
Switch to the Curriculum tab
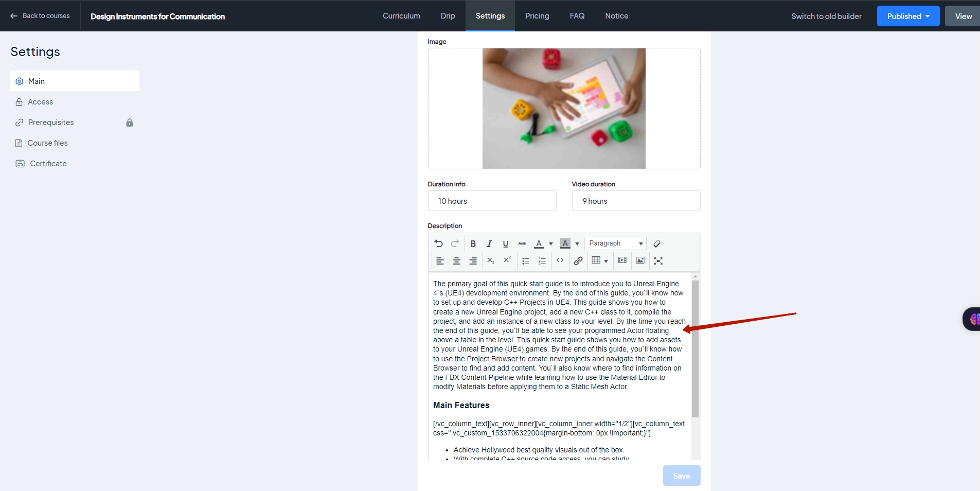(x=401, y=16)
